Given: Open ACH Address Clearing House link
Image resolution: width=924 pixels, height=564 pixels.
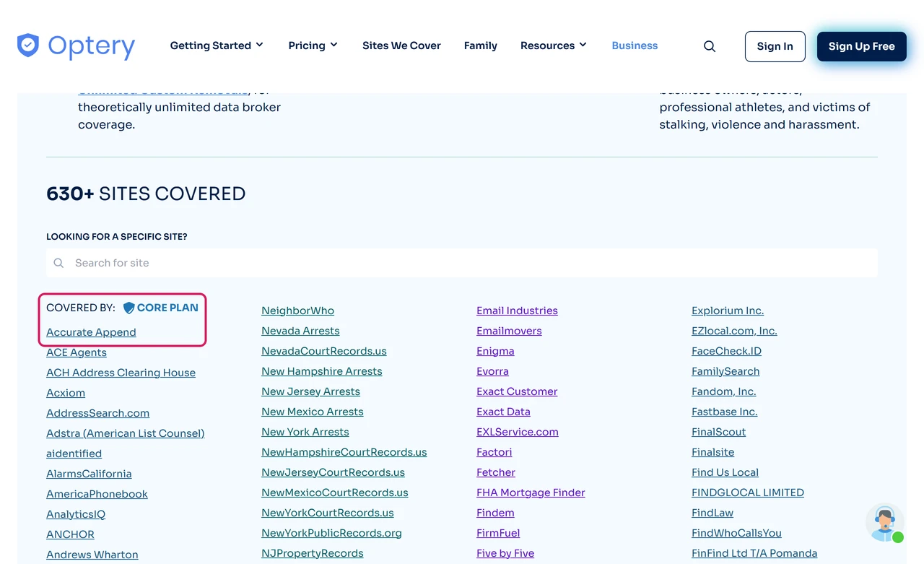Looking at the screenshot, I should click(x=121, y=373).
